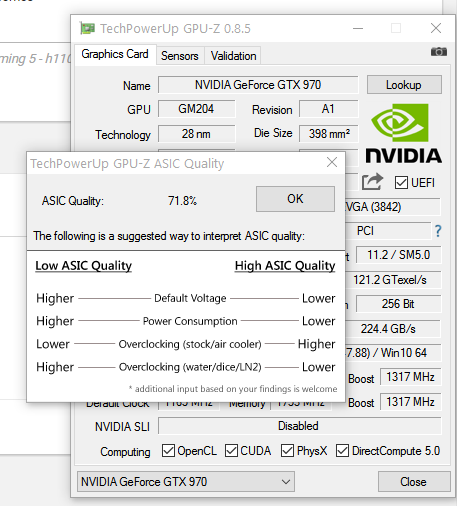
Task: Click the GPU field showing GM204
Action: coord(196,109)
